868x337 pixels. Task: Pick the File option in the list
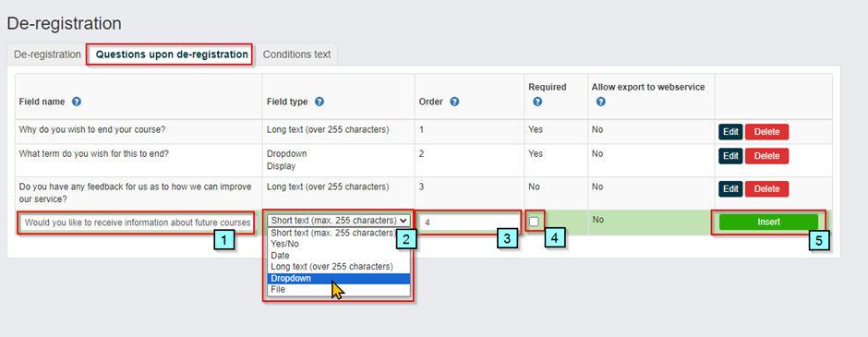tap(339, 289)
